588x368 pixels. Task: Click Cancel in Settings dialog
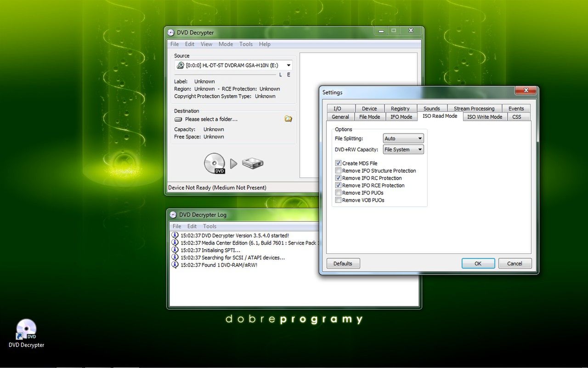514,264
